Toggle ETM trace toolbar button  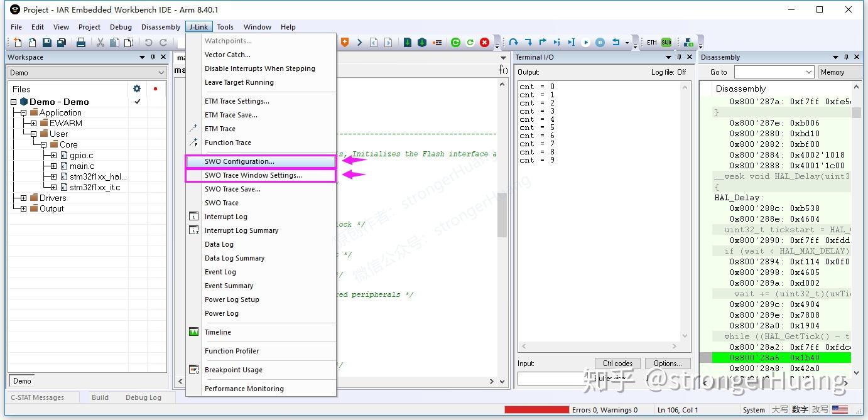[652, 42]
